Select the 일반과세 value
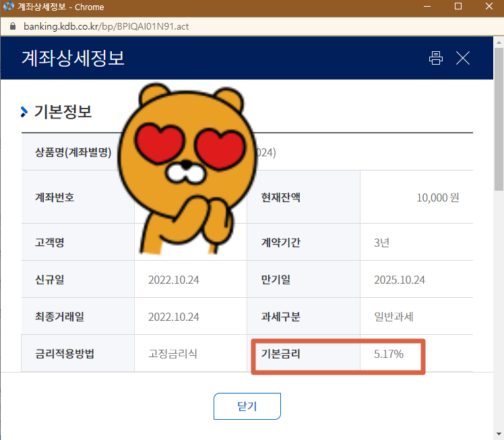This screenshot has height=440, width=504. point(393,317)
